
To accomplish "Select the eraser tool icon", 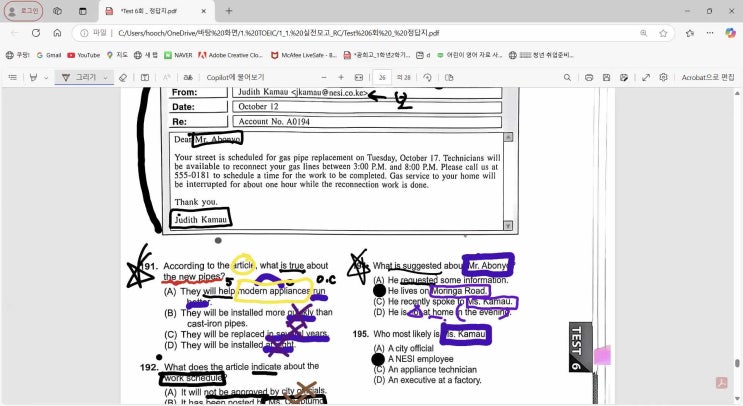I will (x=123, y=77).
